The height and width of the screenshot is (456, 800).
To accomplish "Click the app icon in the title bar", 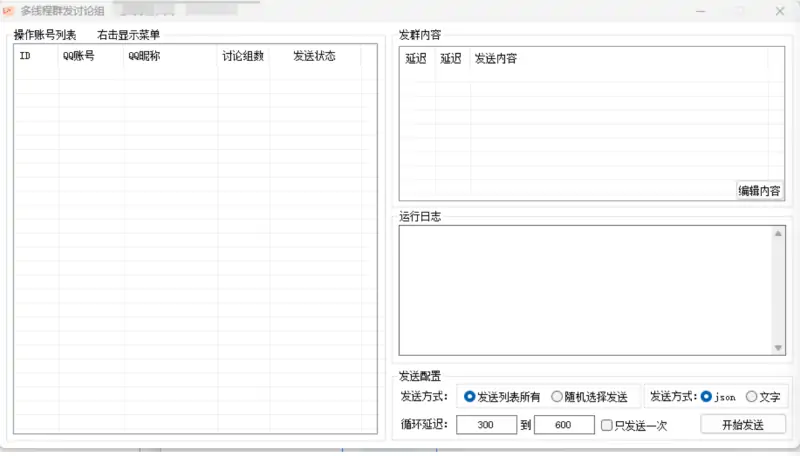I will (8, 10).
